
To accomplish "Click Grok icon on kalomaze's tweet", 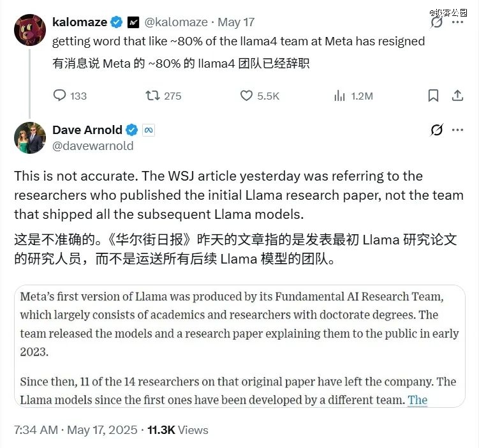I will click(436, 22).
